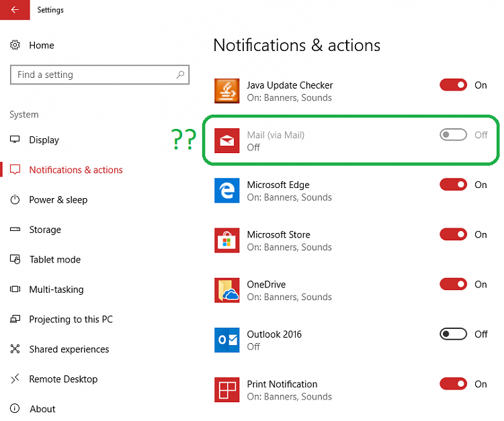
Task: Click the Multi-tasking icon
Action: click(x=15, y=289)
